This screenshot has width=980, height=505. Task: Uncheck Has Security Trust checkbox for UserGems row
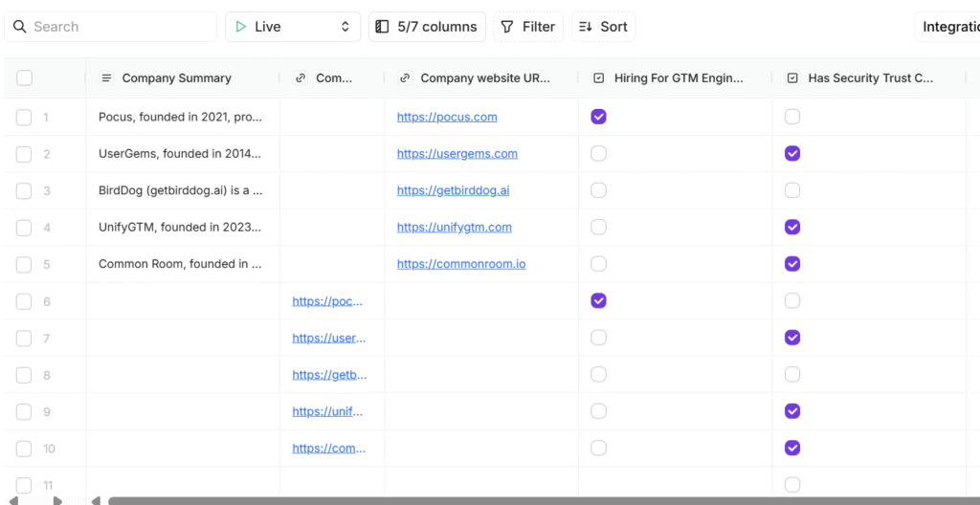(x=791, y=153)
